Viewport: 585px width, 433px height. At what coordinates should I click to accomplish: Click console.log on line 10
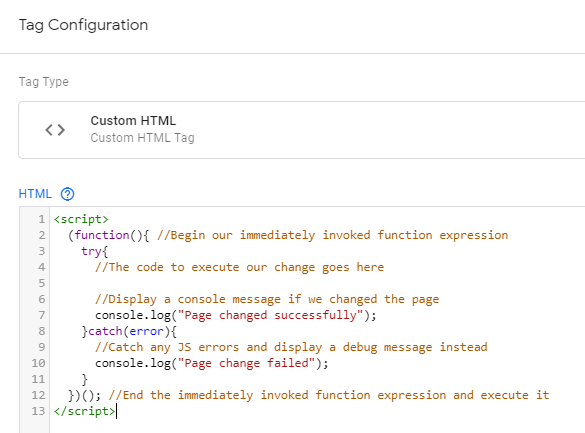click(133, 363)
